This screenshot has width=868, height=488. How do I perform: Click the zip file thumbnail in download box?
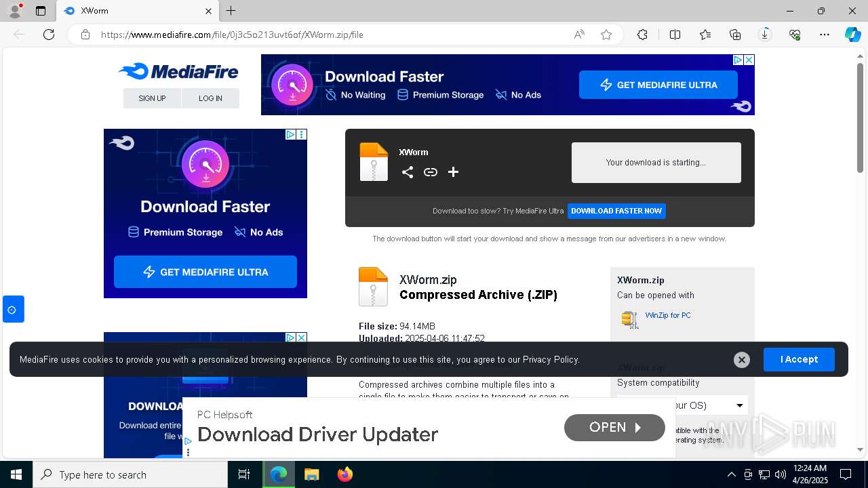click(x=374, y=162)
